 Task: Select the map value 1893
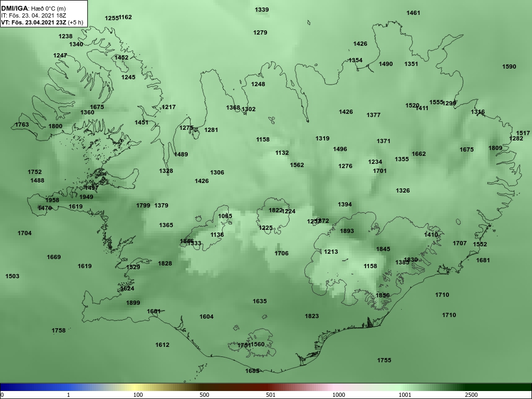point(347,231)
